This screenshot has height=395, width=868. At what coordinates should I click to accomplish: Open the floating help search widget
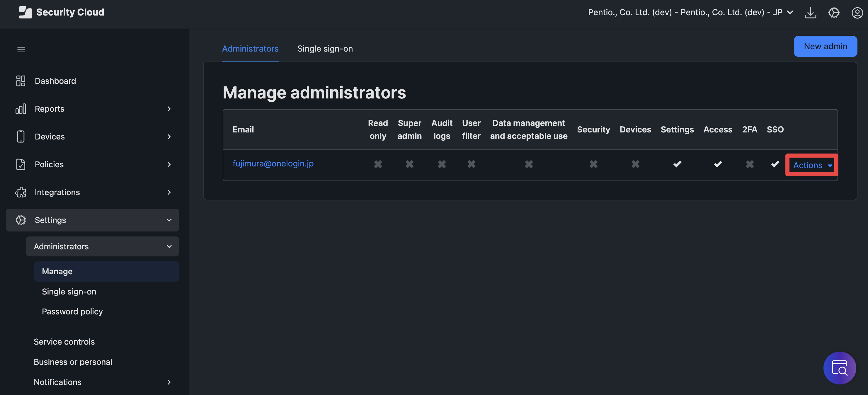click(x=839, y=368)
